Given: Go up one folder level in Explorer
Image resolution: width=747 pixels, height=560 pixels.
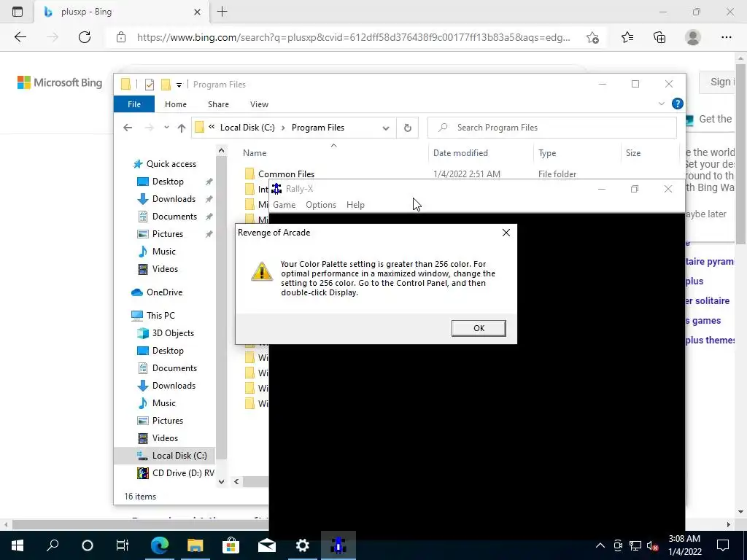Looking at the screenshot, I should pyautogui.click(x=181, y=128).
